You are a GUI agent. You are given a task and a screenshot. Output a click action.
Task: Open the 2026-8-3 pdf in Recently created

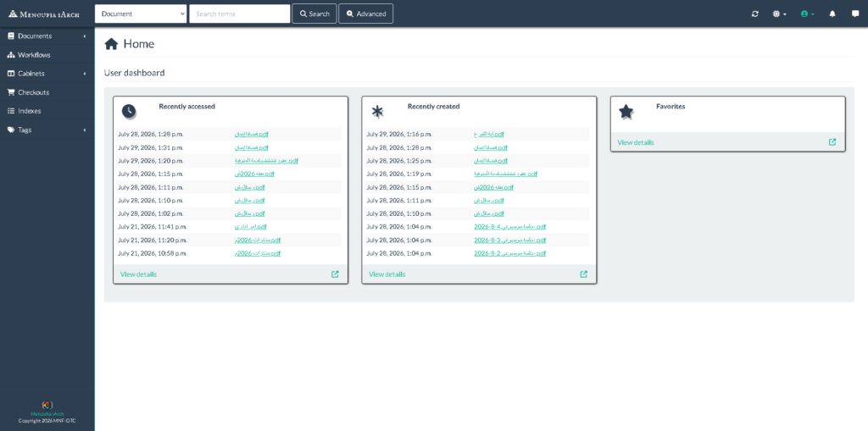(x=510, y=240)
